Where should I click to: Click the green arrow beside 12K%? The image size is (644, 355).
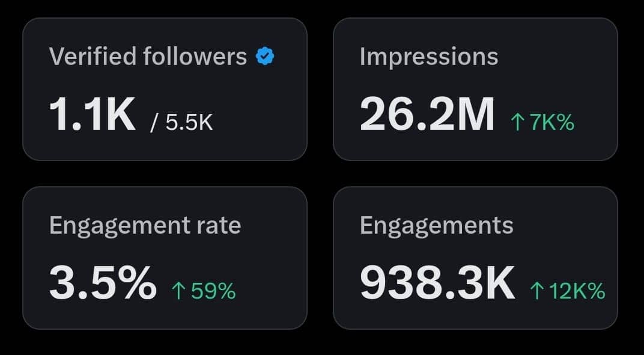[x=536, y=291]
